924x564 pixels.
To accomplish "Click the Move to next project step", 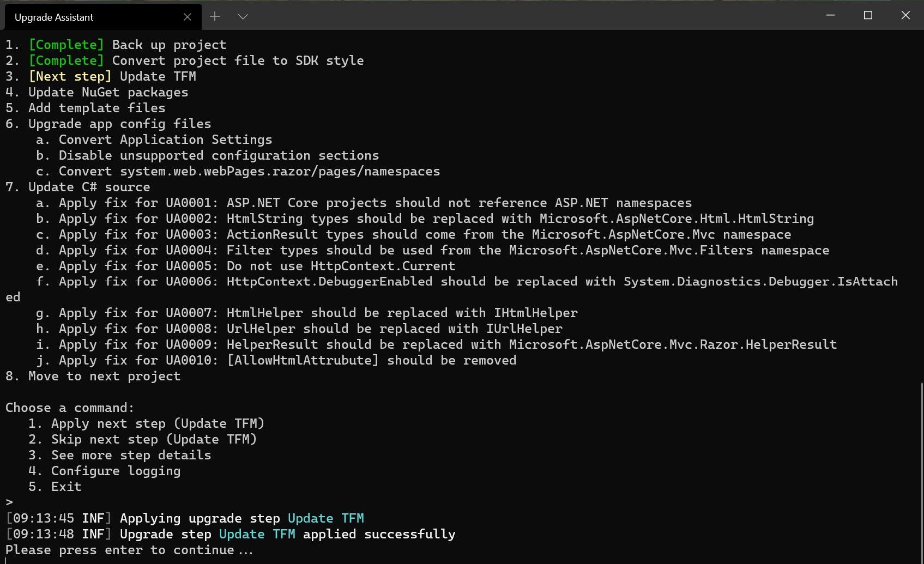I will 93,376.
